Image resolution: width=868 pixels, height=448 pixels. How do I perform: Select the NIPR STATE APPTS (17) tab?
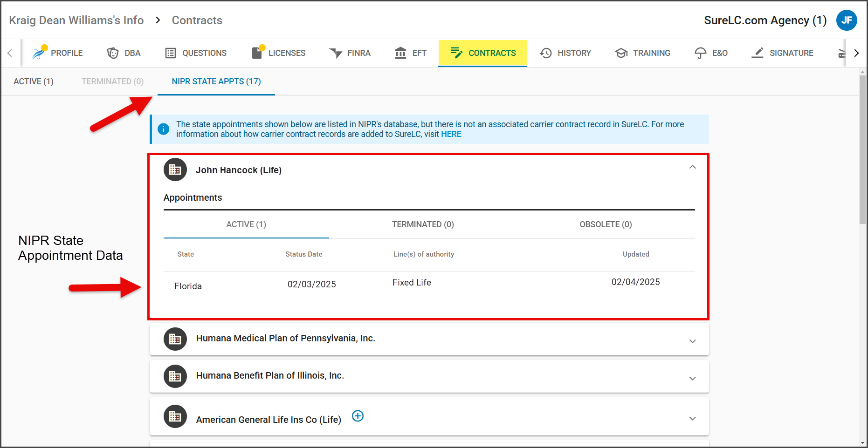click(x=216, y=81)
